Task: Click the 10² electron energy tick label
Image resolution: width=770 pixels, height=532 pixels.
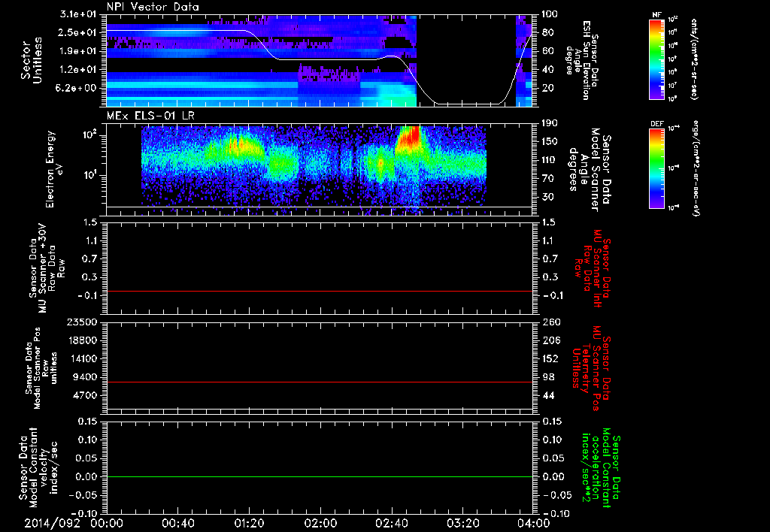Action: click(x=89, y=134)
